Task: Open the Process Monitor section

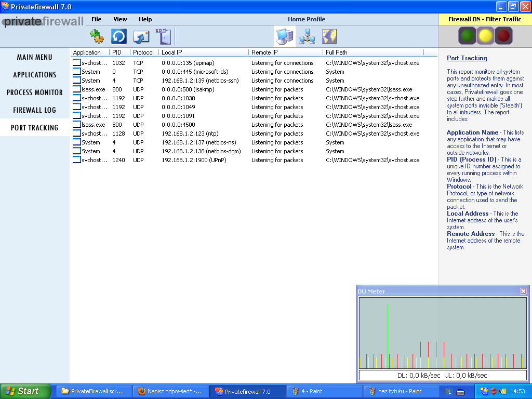Action: coord(35,92)
